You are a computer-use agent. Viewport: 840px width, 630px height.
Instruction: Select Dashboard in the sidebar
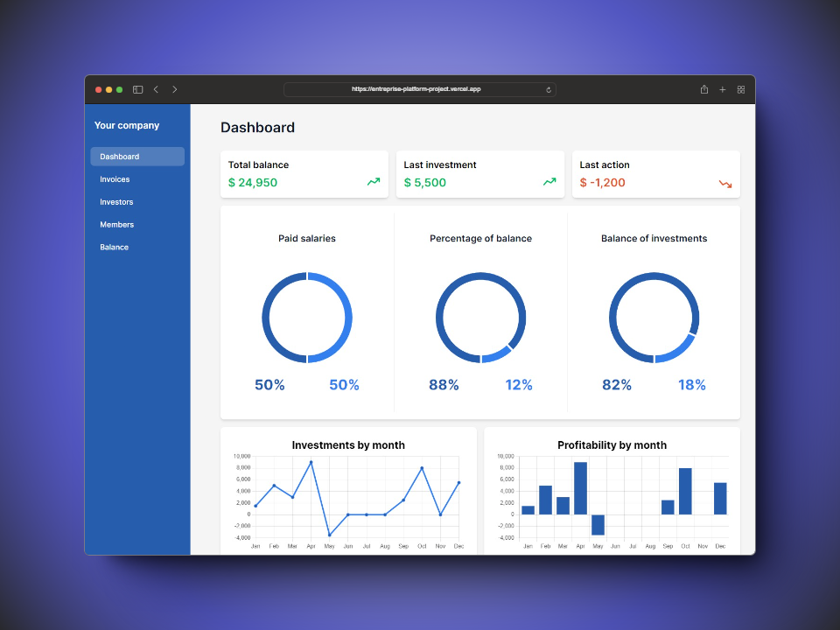[137, 157]
